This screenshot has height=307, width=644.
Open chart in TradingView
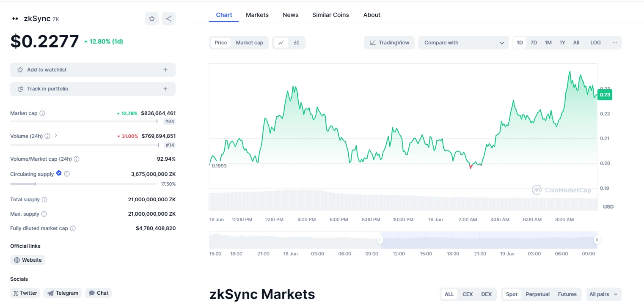click(389, 43)
